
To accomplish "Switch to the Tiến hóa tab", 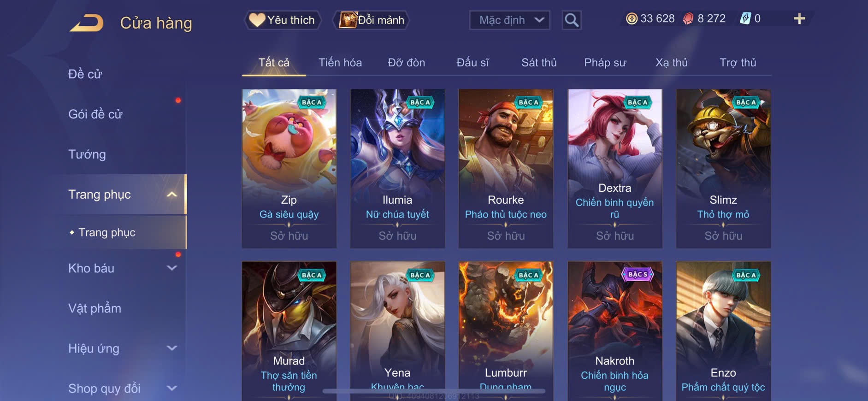I will coord(340,63).
